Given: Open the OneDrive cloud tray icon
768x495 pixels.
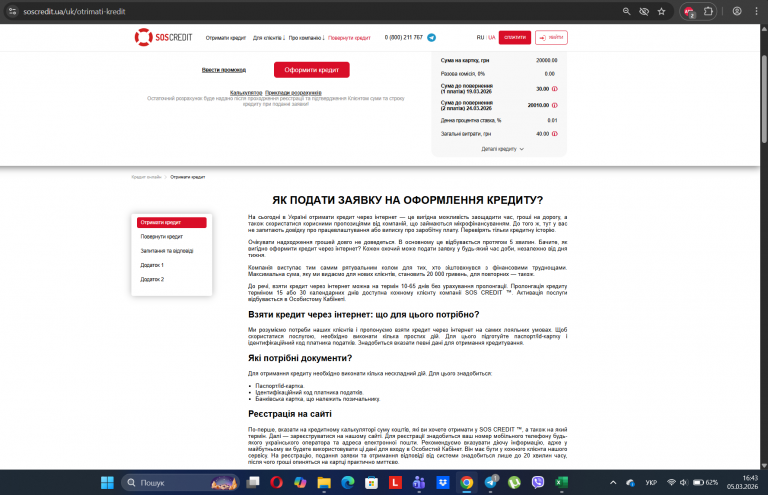Looking at the screenshot, I should point(631,483).
